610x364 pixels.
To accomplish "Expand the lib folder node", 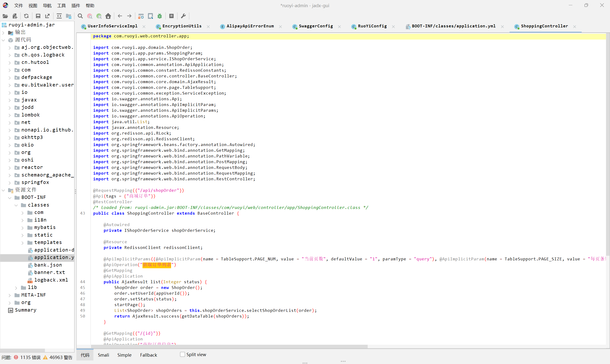I will coord(16,288).
